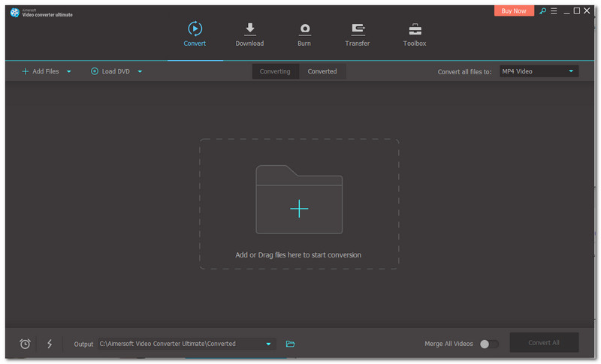The width and height of the screenshot is (601, 364).
Task: Open the hamburger menu icon
Action: pyautogui.click(x=554, y=11)
